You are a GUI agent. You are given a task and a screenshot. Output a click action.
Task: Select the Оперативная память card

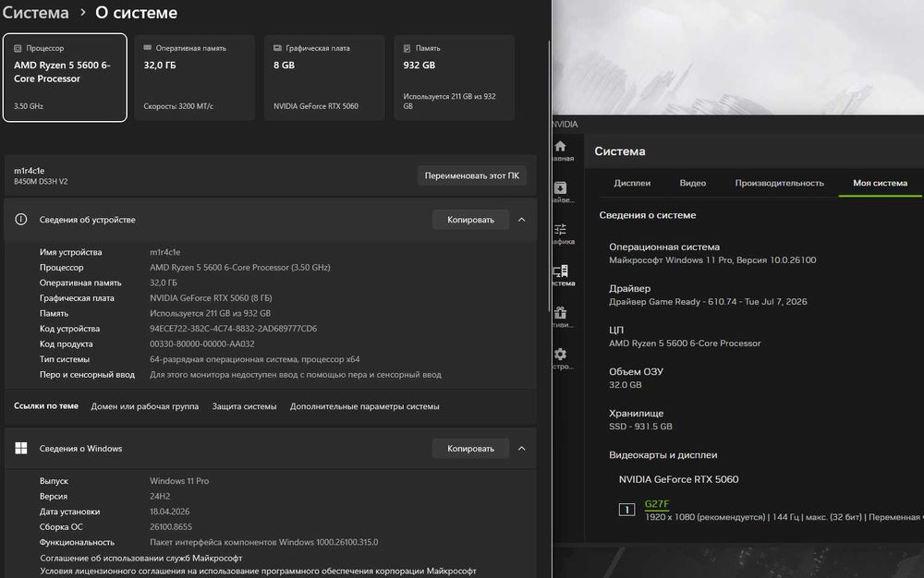pyautogui.click(x=194, y=78)
